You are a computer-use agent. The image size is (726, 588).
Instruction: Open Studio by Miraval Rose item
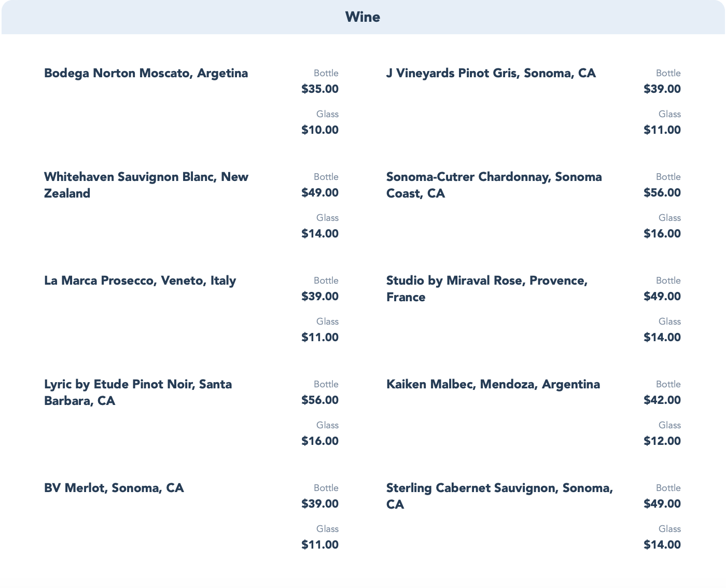click(x=486, y=288)
